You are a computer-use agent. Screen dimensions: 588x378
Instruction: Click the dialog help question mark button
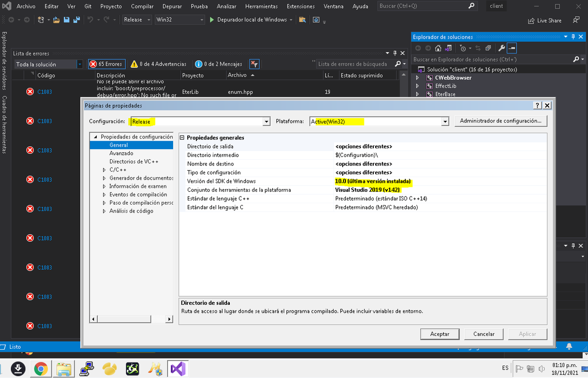coord(538,105)
